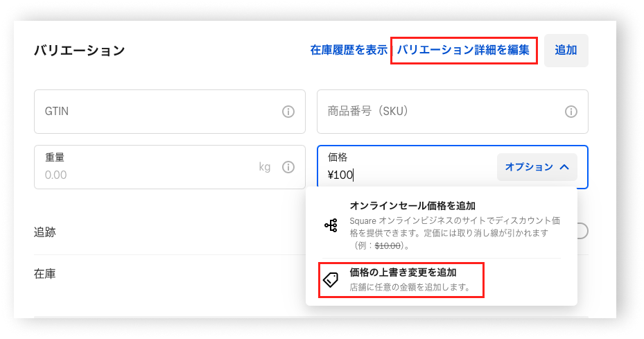
Task: Click the price tag icon for 価格の上書き変更
Action: [x=331, y=279]
